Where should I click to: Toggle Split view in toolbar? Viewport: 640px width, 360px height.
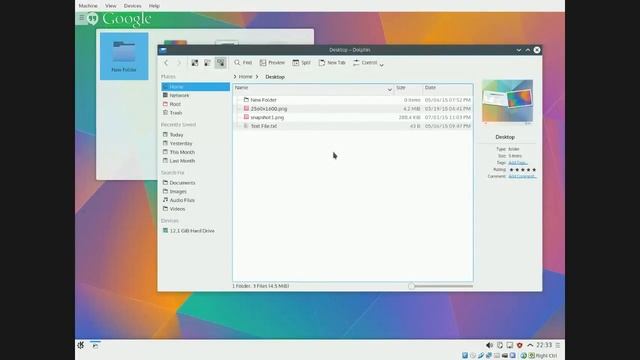pyautogui.click(x=301, y=63)
